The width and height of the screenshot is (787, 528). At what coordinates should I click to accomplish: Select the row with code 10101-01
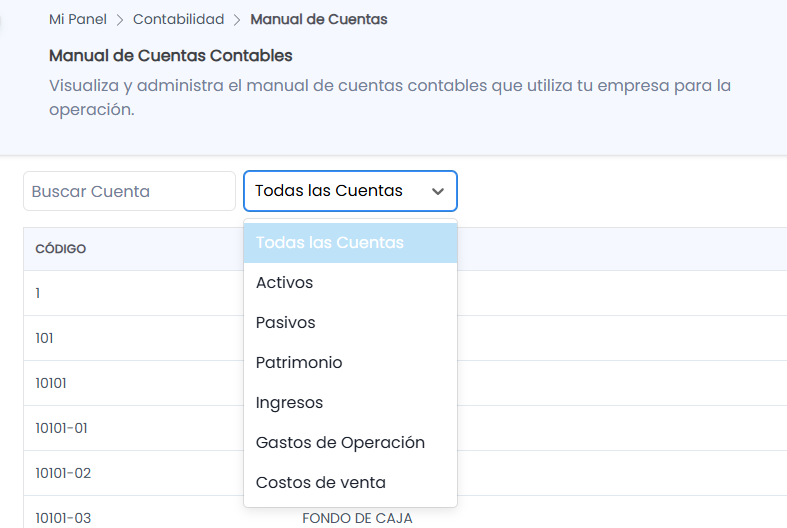tap(405, 428)
